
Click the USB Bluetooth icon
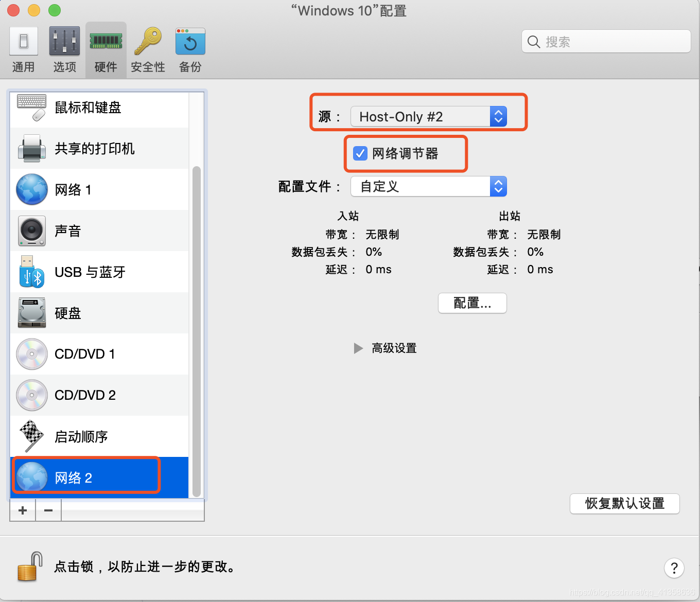(x=32, y=272)
